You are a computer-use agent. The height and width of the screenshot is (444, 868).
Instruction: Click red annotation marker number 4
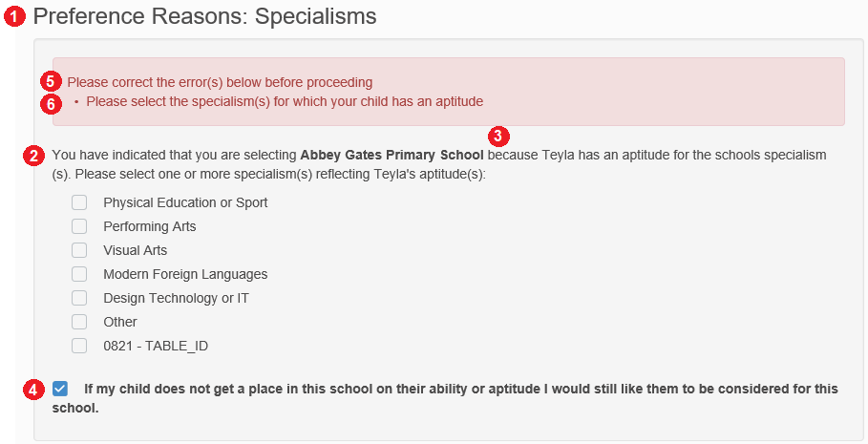[33, 390]
